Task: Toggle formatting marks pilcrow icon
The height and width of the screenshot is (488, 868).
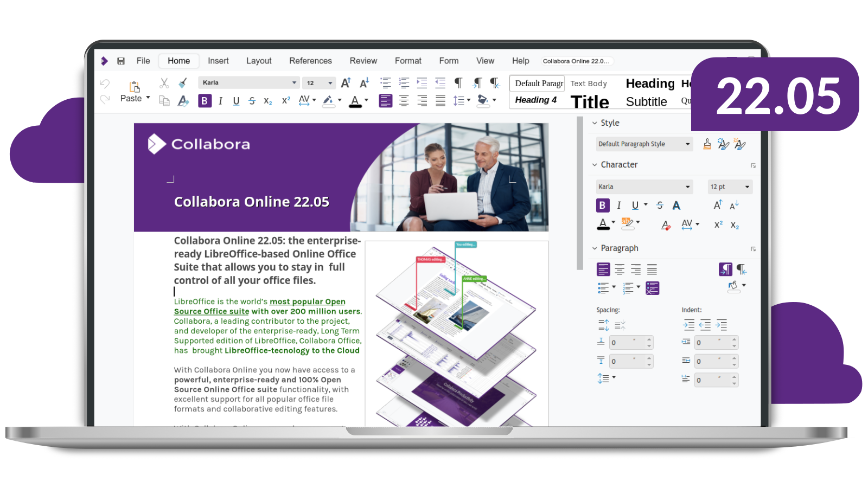Action: coord(458,83)
